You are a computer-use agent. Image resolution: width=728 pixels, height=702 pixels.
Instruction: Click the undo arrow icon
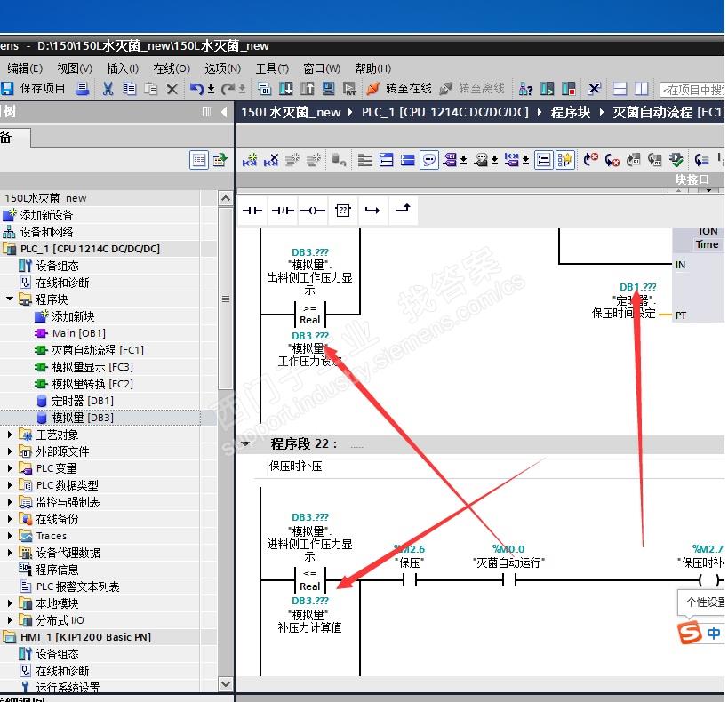tap(196, 88)
